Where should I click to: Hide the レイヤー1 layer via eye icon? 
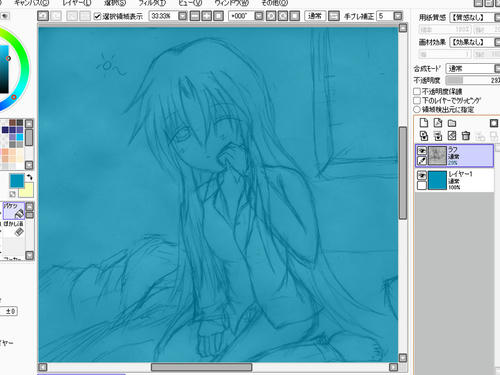point(422,175)
